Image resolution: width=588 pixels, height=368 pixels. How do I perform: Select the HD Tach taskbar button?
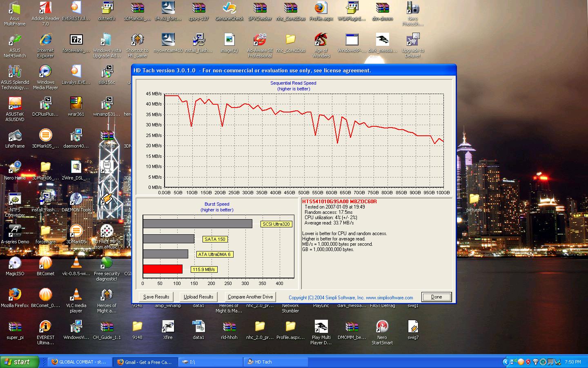[276, 362]
